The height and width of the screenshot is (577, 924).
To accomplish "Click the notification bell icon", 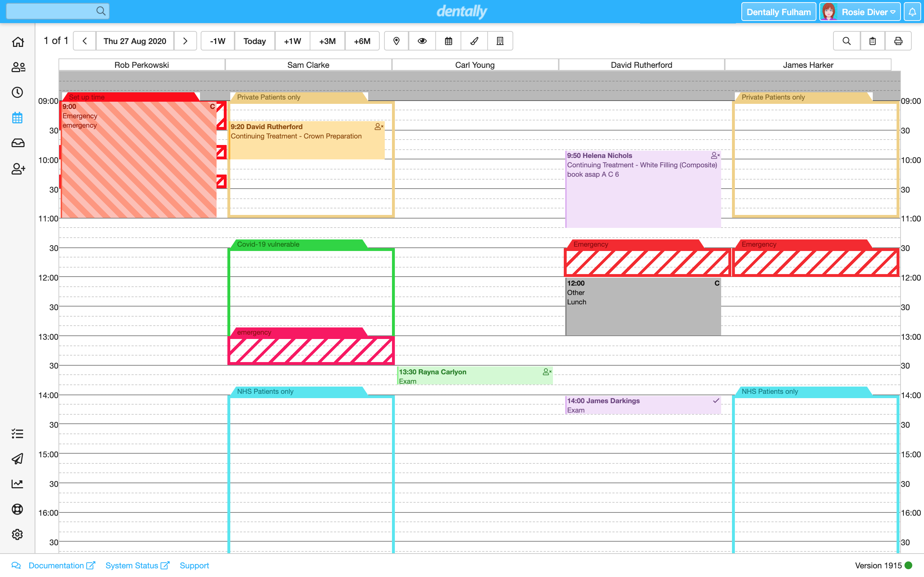I will (x=912, y=12).
